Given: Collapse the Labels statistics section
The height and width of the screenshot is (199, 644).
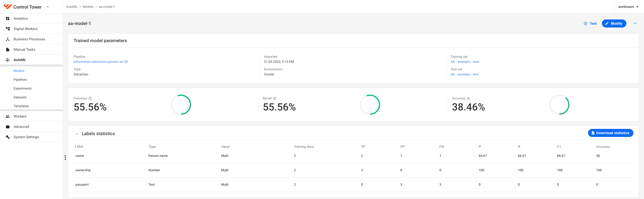Looking at the screenshot, I should click(x=77, y=134).
